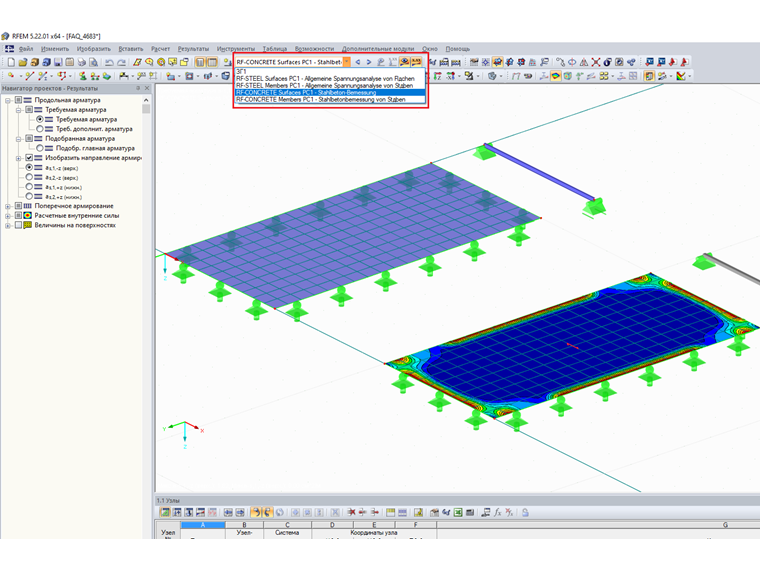
Task: Click the New file toolbar icon
Action: pos(11,62)
